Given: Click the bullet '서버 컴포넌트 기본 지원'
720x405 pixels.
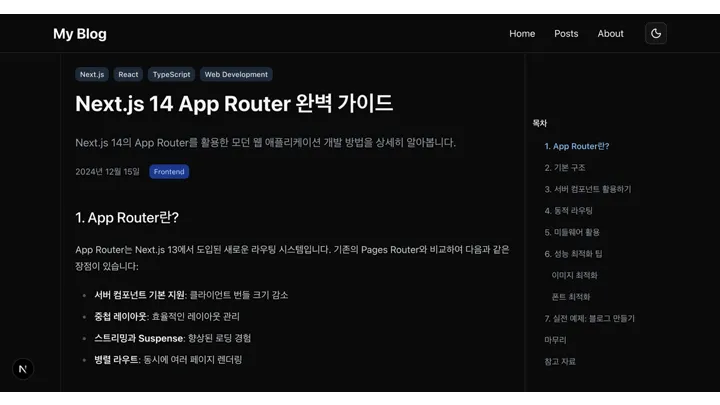Looking at the screenshot, I should tap(140, 295).
